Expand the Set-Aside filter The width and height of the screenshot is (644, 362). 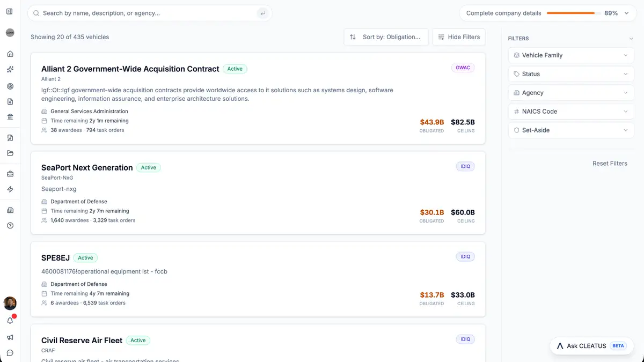[570, 130]
